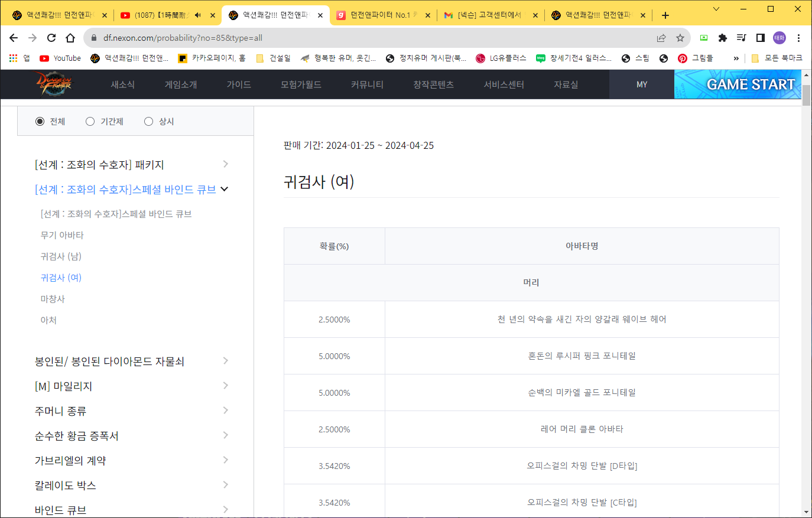
Task: Expand the 가브리엘의 계약 category
Action: [225, 460]
